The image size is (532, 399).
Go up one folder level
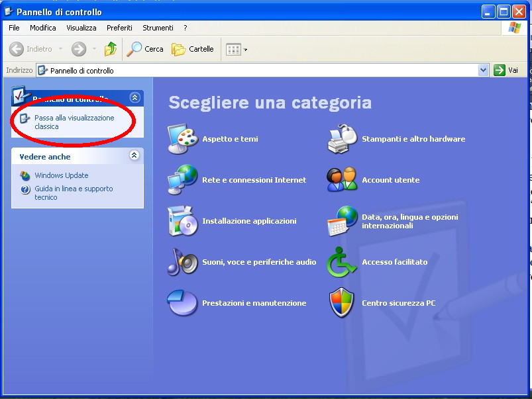111,49
